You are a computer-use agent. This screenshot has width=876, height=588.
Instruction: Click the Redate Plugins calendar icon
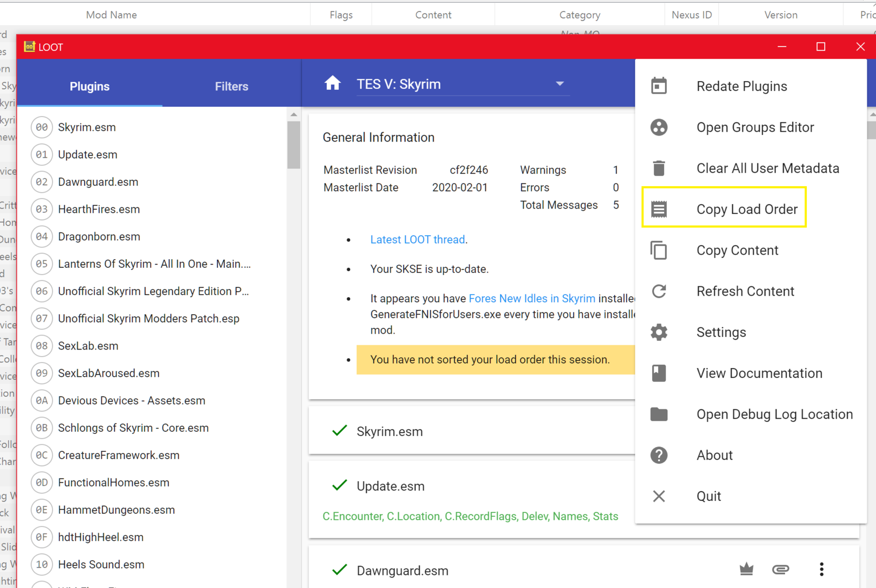pyautogui.click(x=659, y=86)
